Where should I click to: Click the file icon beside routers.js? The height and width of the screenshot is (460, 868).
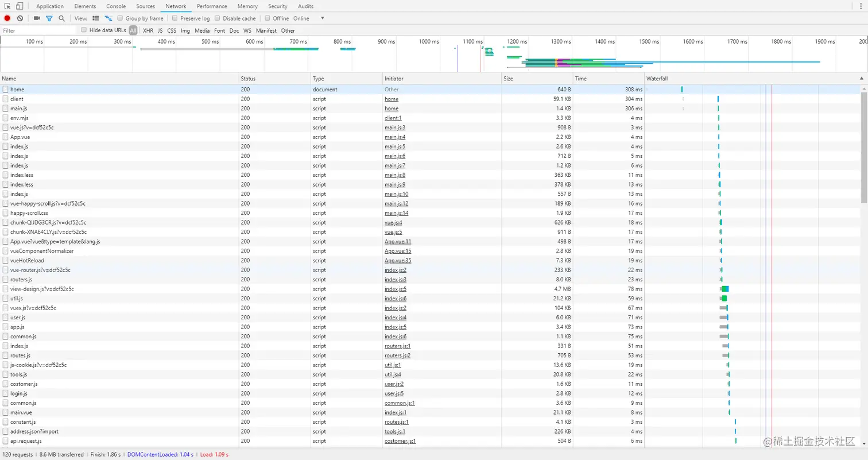(x=5, y=279)
